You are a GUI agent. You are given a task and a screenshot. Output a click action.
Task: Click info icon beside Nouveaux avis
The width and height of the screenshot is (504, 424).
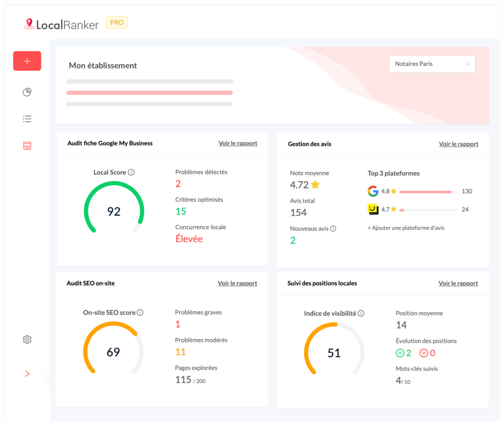[x=333, y=229]
